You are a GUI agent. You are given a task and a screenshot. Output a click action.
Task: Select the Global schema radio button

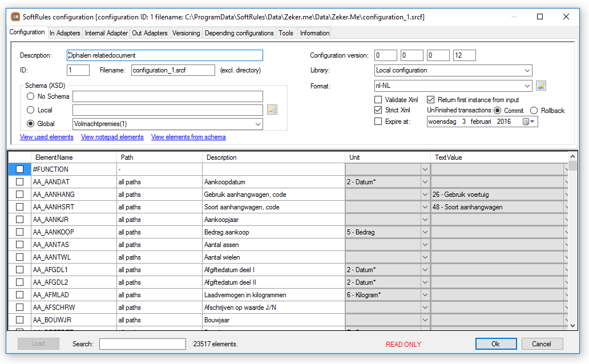point(30,124)
